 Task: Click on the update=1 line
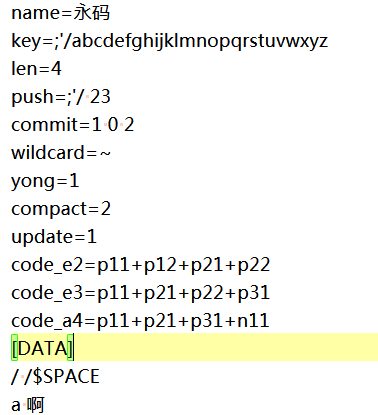coord(54,237)
